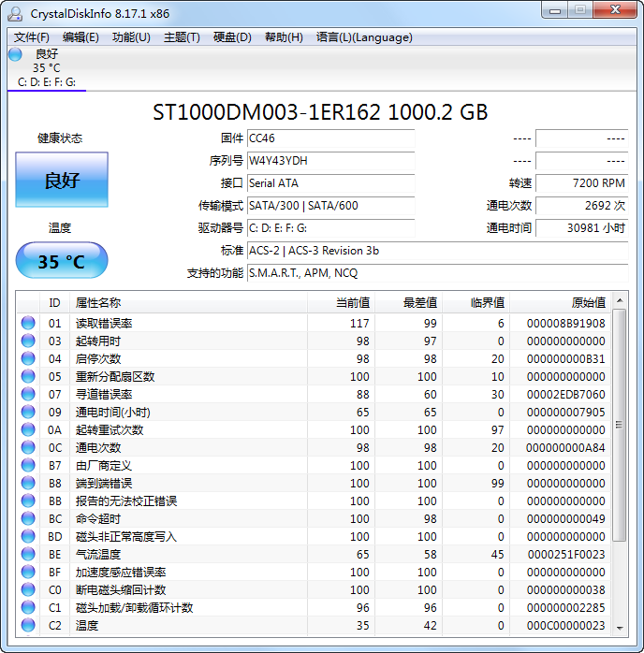The height and width of the screenshot is (653, 644).
Task: Click the status orb for row B7 由厂商定义
Action: pos(28,465)
